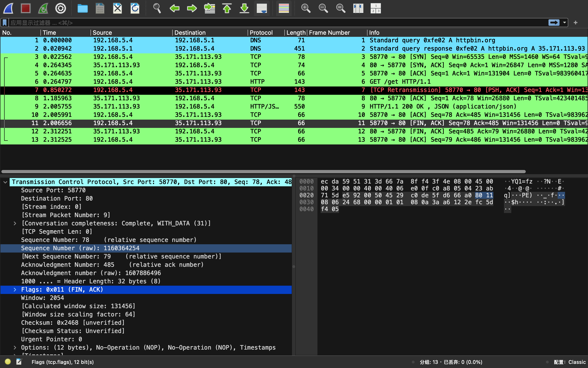Image resolution: width=588 pixels, height=368 pixels.
Task: Toggle packet list colorization
Action: (x=284, y=8)
